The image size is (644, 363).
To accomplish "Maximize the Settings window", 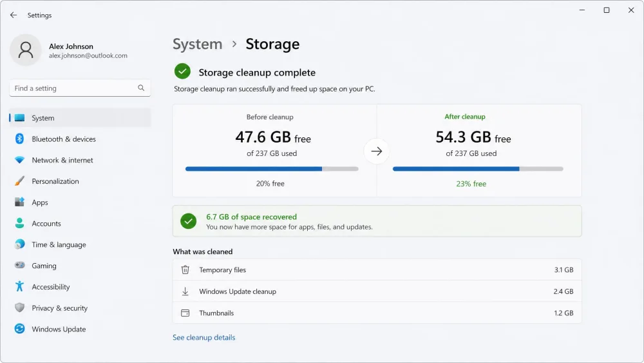I will (606, 10).
